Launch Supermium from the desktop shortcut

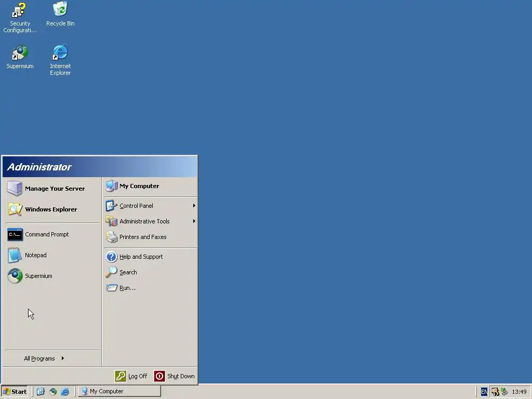click(20, 57)
